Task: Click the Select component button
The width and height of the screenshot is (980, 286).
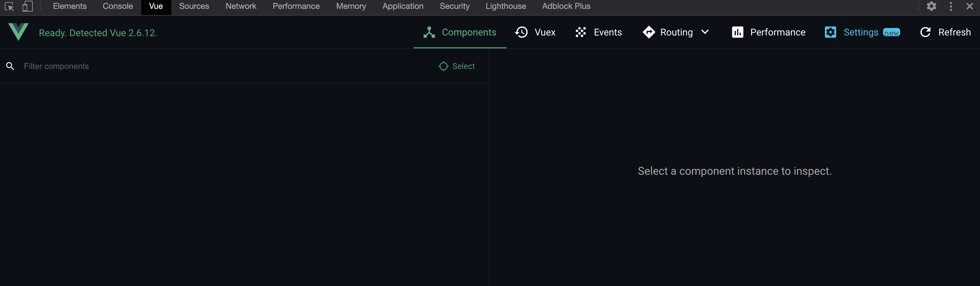Action: (x=457, y=66)
